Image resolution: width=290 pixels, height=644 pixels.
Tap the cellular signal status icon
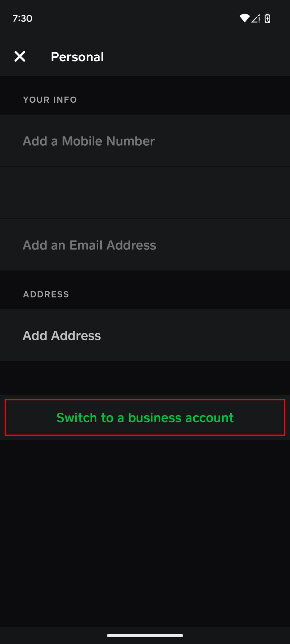click(255, 18)
